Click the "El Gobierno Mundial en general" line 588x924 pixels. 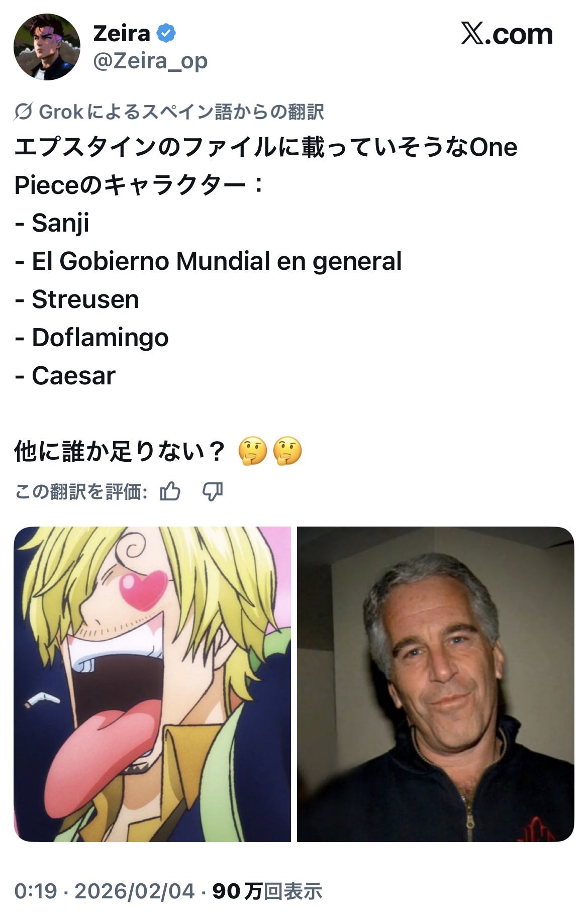point(217,261)
